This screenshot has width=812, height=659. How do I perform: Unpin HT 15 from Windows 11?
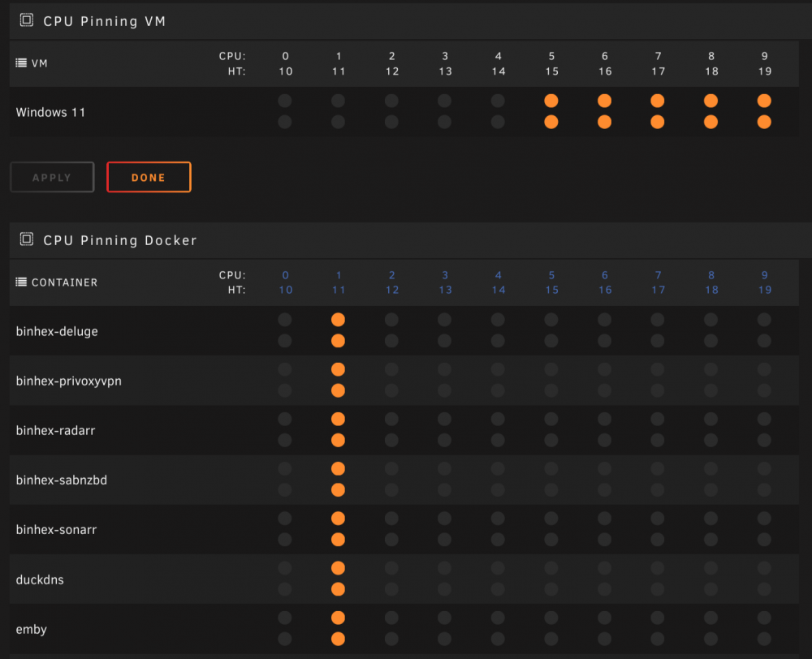(x=551, y=122)
